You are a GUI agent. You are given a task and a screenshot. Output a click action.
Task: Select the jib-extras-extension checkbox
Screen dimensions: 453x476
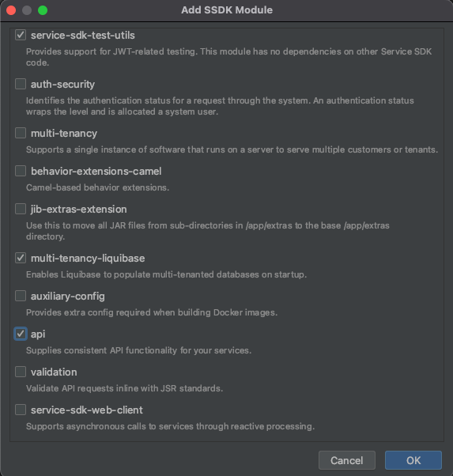[x=21, y=209]
